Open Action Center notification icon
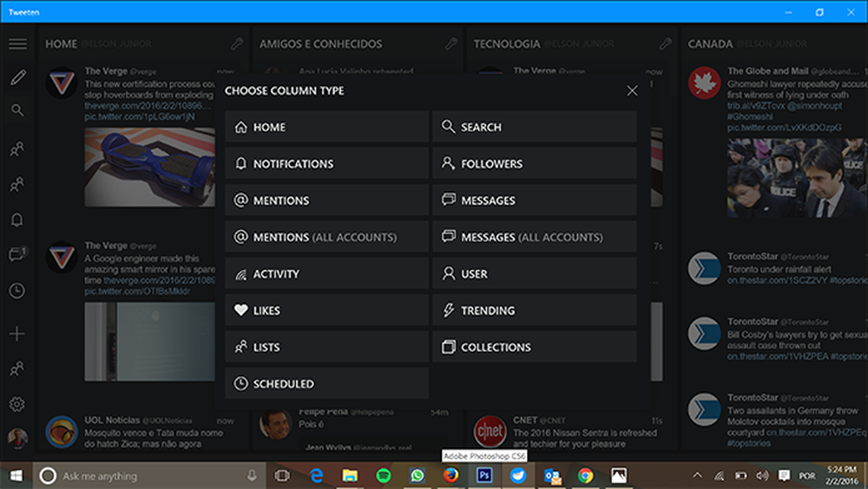 point(784,476)
